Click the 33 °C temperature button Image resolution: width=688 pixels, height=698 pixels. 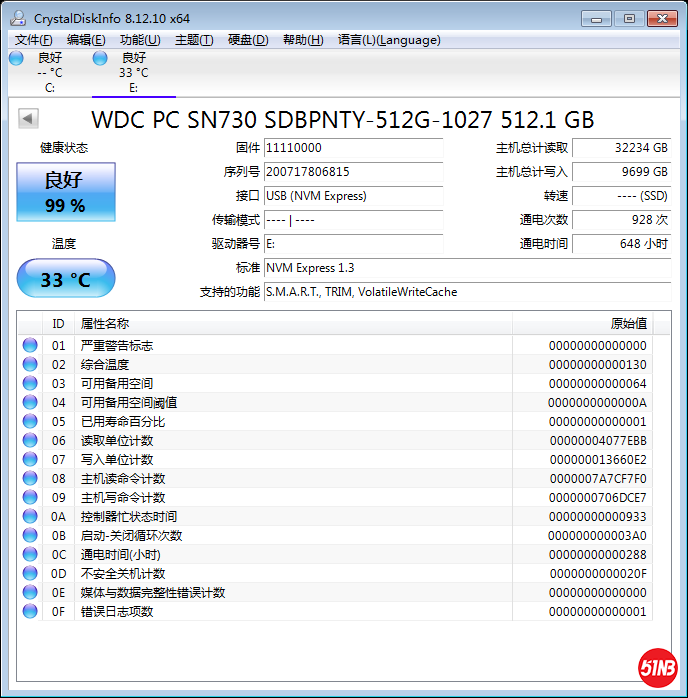coord(66,279)
